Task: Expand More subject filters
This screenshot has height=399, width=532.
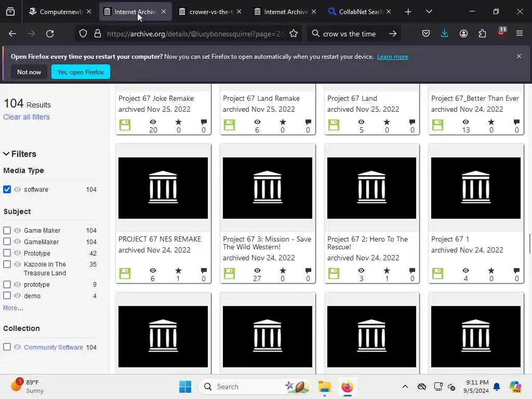Action: coord(13,308)
